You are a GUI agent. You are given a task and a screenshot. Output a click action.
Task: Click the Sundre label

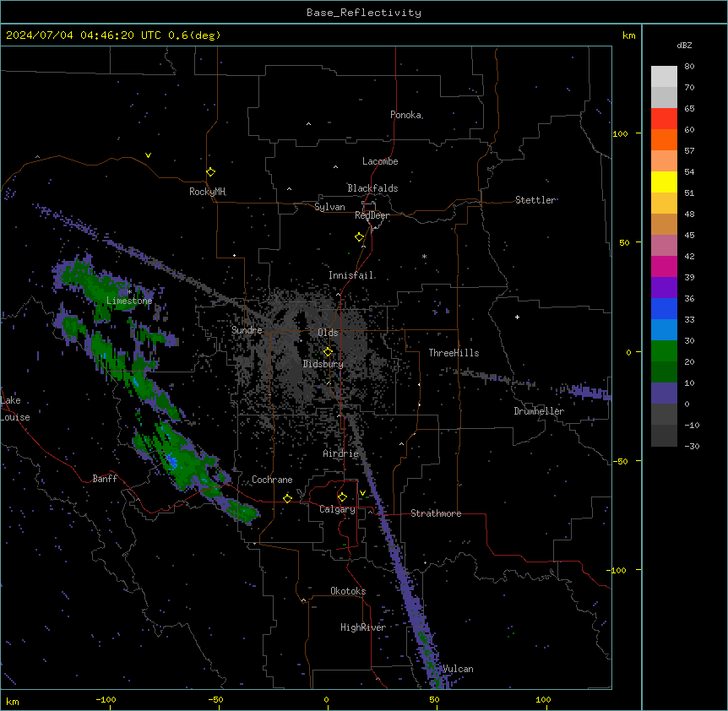coord(247,330)
